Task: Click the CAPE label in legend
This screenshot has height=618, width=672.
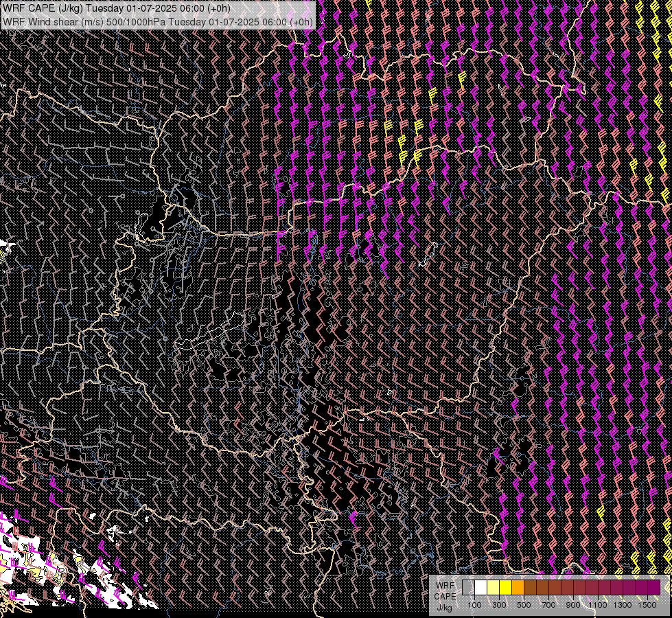Action: (445, 597)
